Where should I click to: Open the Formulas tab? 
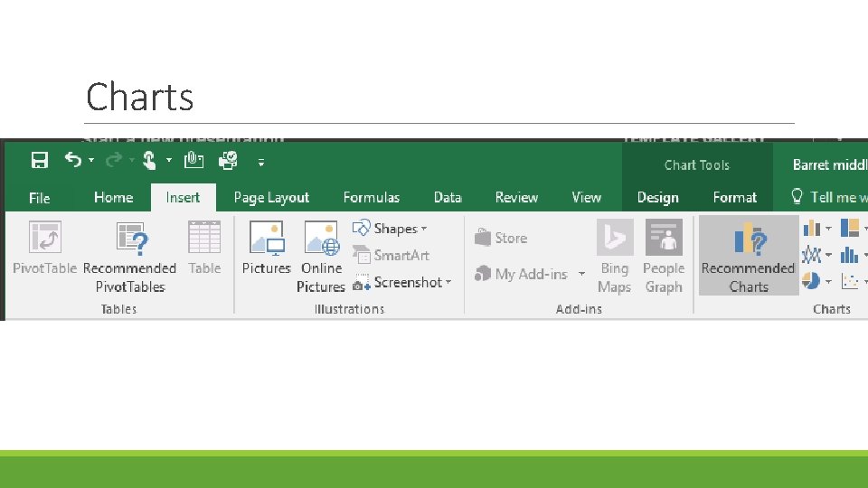coord(372,198)
